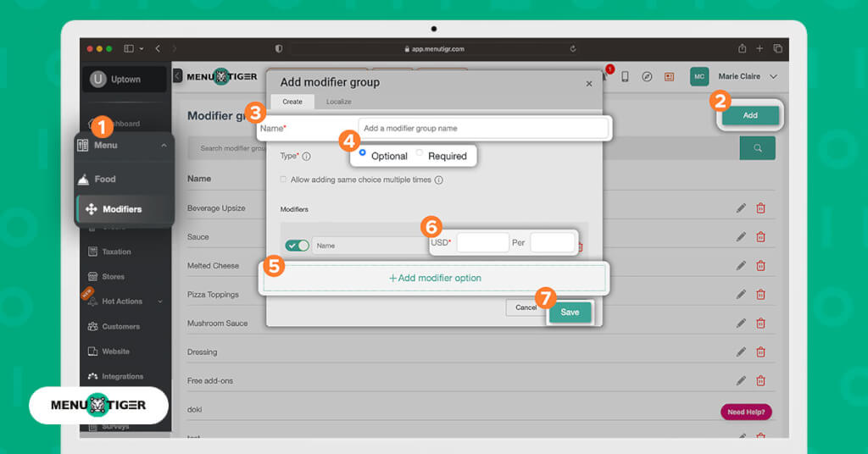Click the trash delete icon for Sauce
The width and height of the screenshot is (868, 454).
pos(760,237)
